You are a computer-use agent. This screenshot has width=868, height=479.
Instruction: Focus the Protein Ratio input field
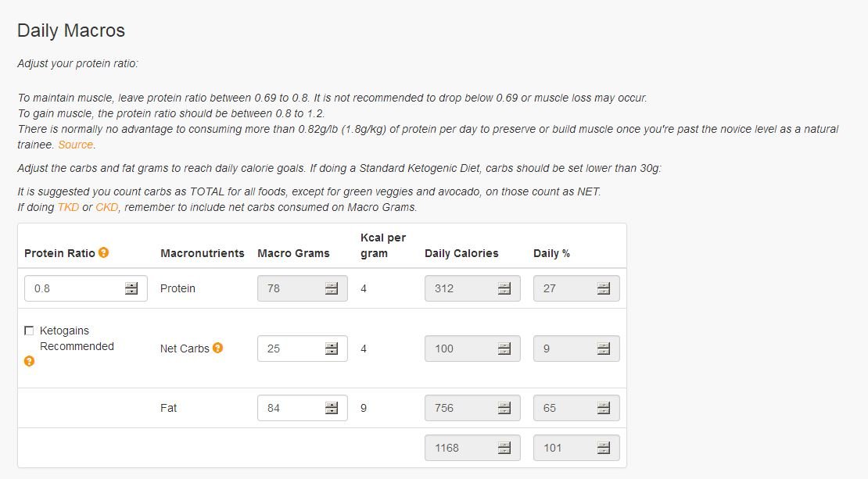coord(86,288)
